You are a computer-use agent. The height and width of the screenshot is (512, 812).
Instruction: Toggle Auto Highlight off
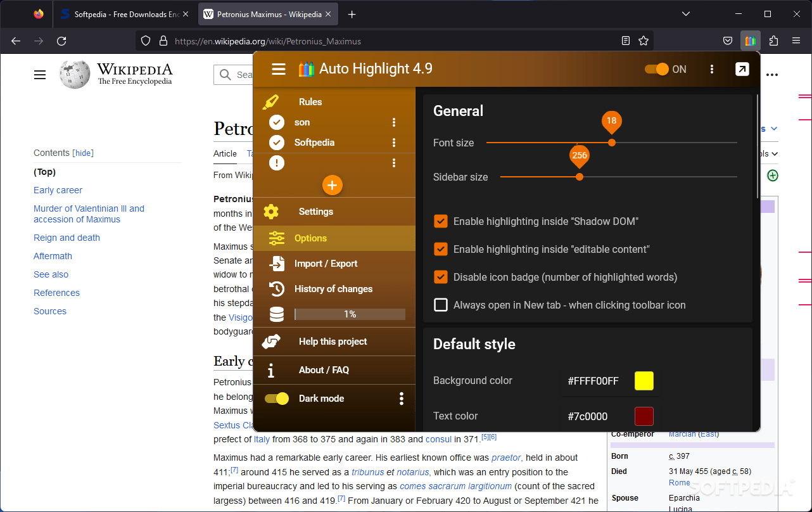click(x=657, y=69)
